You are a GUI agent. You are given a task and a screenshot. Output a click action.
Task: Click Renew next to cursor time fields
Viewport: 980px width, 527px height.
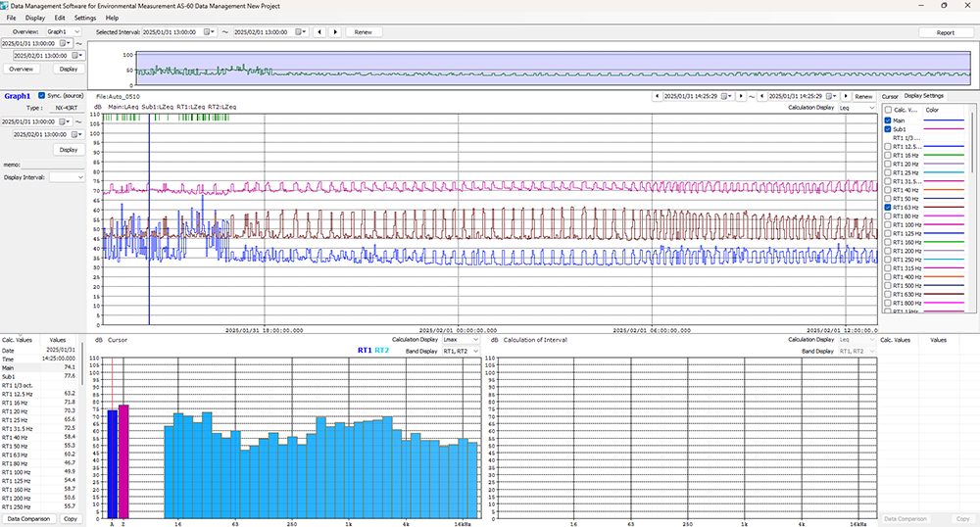[x=863, y=96]
